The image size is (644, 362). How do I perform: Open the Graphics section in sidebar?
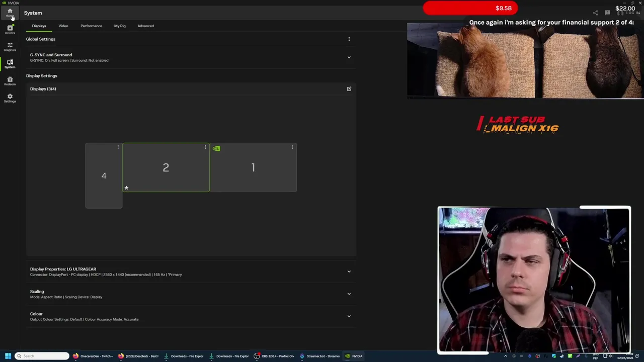(x=10, y=47)
